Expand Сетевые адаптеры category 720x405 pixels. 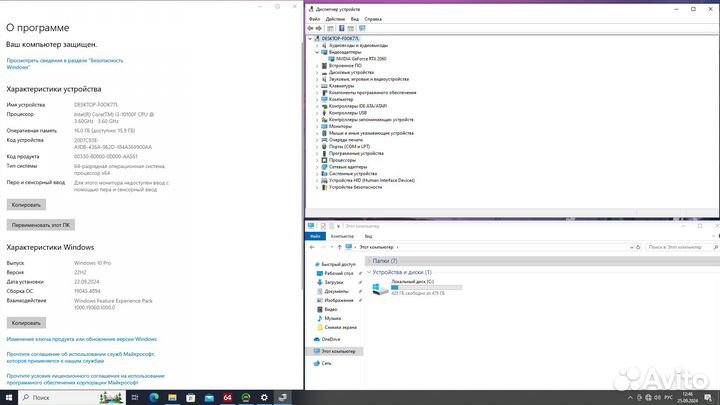[317, 167]
